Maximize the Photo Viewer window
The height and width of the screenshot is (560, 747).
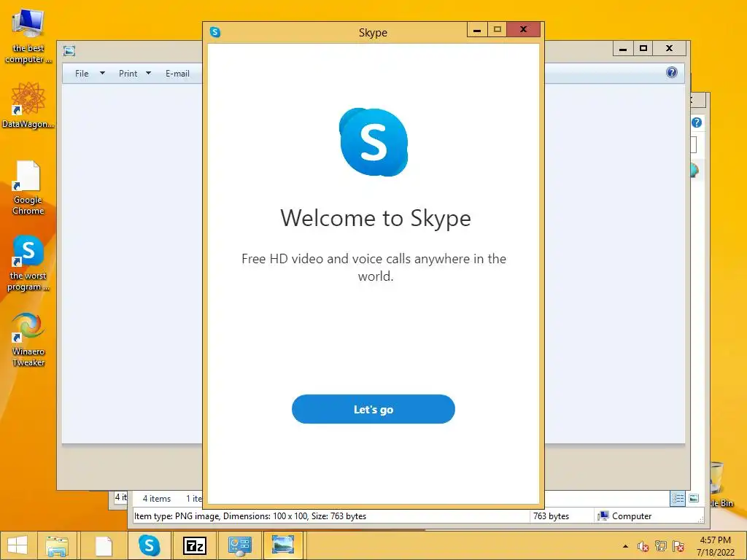[643, 49]
